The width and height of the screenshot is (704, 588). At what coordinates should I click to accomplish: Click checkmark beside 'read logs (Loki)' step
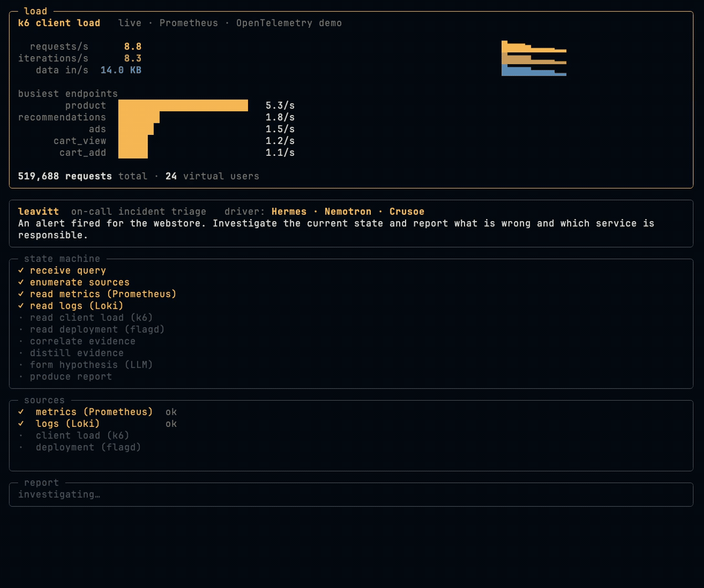[21, 306]
